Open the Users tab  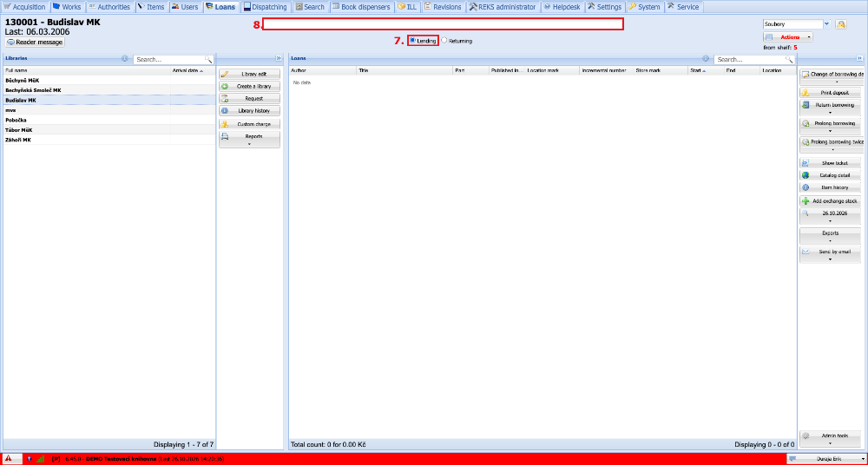[185, 7]
